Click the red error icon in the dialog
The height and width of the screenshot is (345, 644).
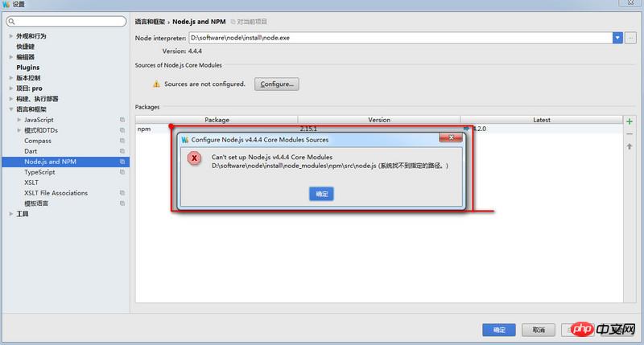pyautogui.click(x=194, y=158)
